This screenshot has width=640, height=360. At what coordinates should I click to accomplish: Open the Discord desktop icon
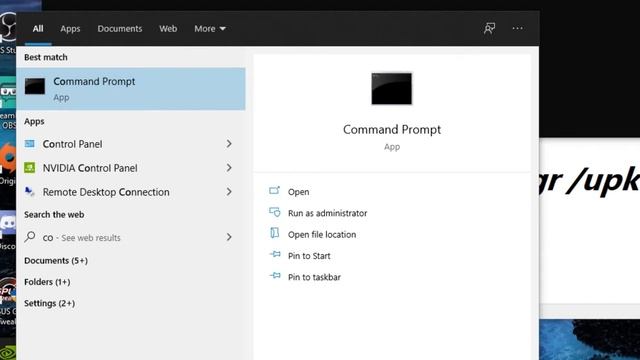(8, 231)
